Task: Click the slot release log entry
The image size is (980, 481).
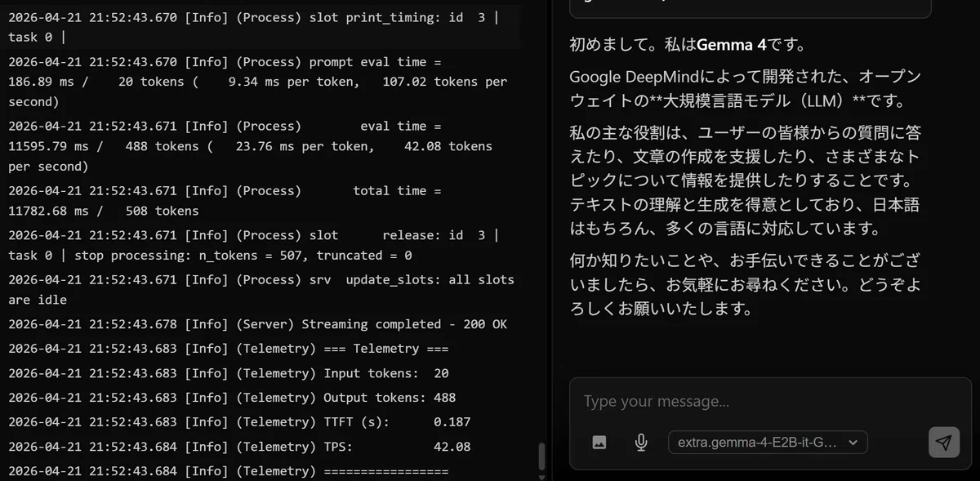Action: [x=253, y=245]
